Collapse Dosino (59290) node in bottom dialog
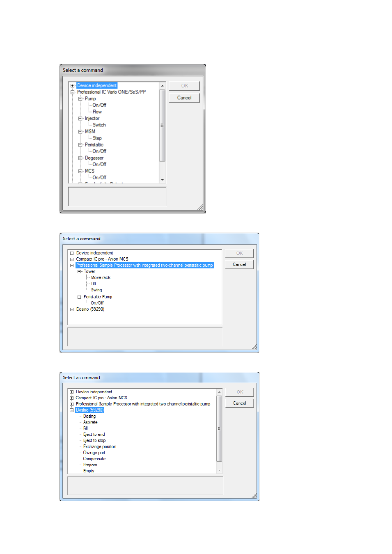Image resolution: width=392 pixels, height=554 pixels. [x=72, y=410]
